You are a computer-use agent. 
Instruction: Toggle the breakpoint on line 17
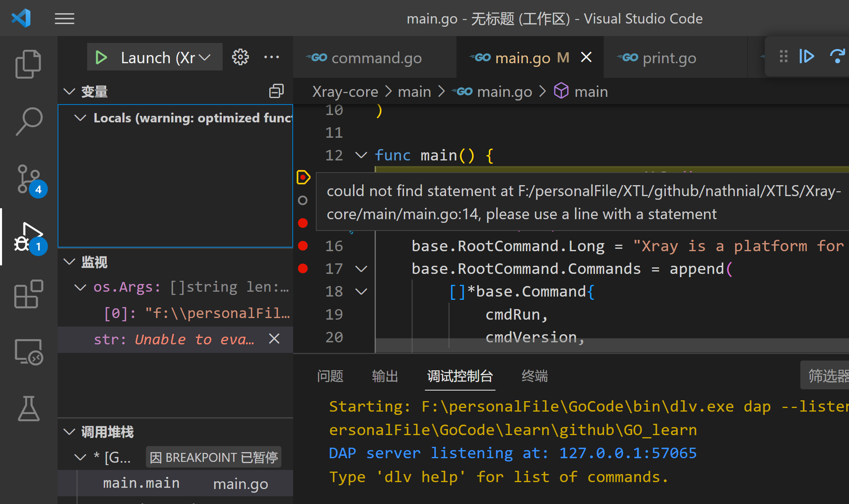tap(303, 268)
